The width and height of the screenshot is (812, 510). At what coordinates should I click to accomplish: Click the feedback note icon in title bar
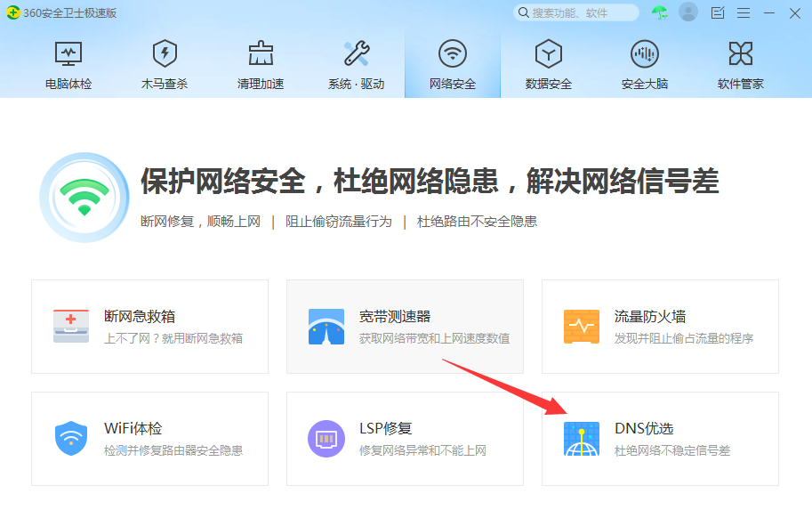click(x=718, y=12)
